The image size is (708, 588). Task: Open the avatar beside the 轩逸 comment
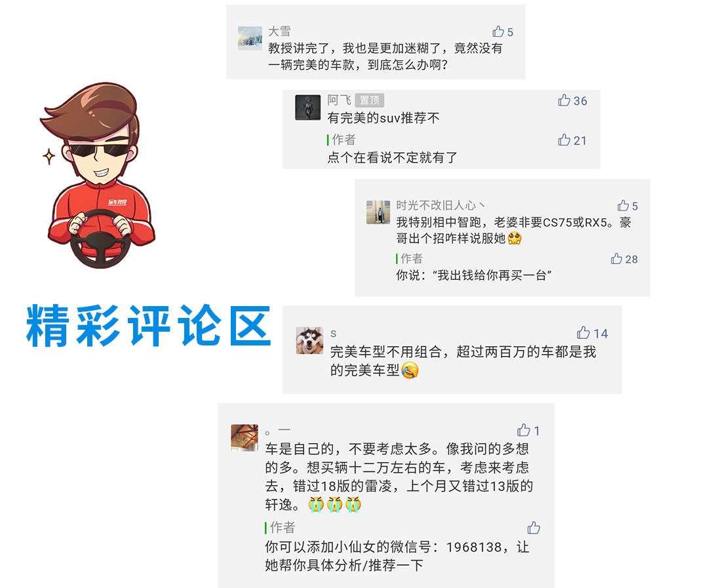pyautogui.click(x=245, y=438)
